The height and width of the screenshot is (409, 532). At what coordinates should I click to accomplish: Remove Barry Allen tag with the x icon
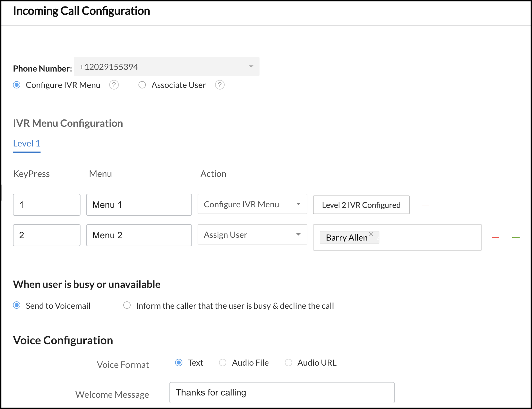(x=371, y=234)
